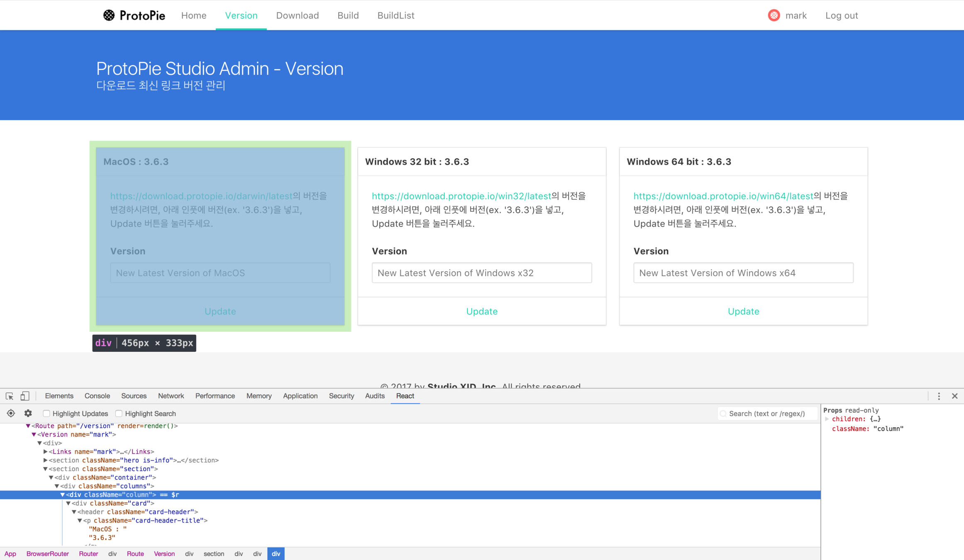Enable the Highlight Search checkbox
The image size is (964, 560).
pos(119,414)
